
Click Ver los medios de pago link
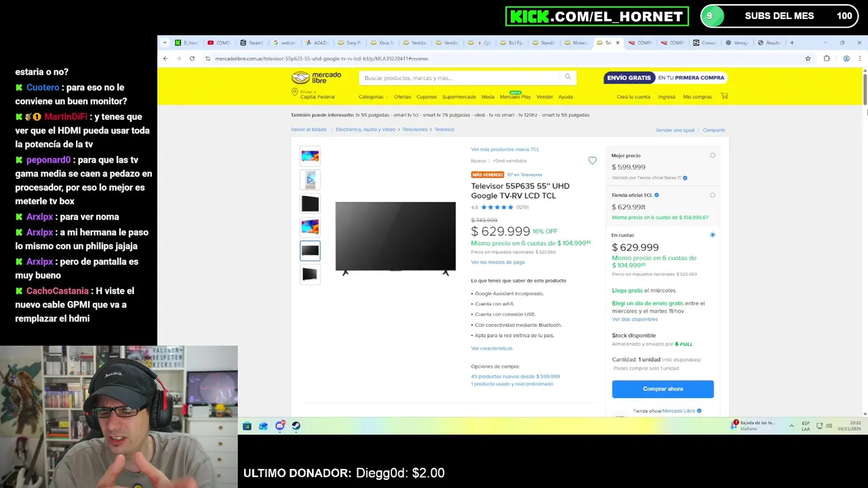click(x=498, y=262)
